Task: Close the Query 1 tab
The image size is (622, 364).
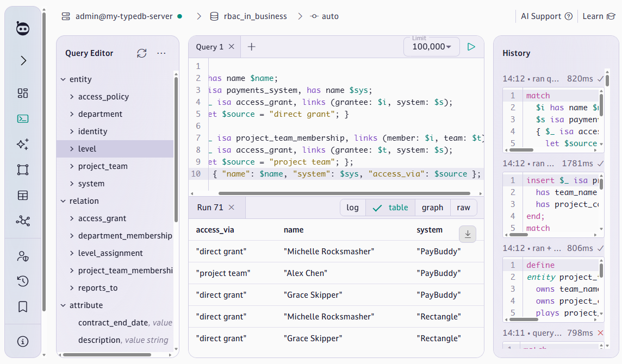Action: pyautogui.click(x=231, y=47)
